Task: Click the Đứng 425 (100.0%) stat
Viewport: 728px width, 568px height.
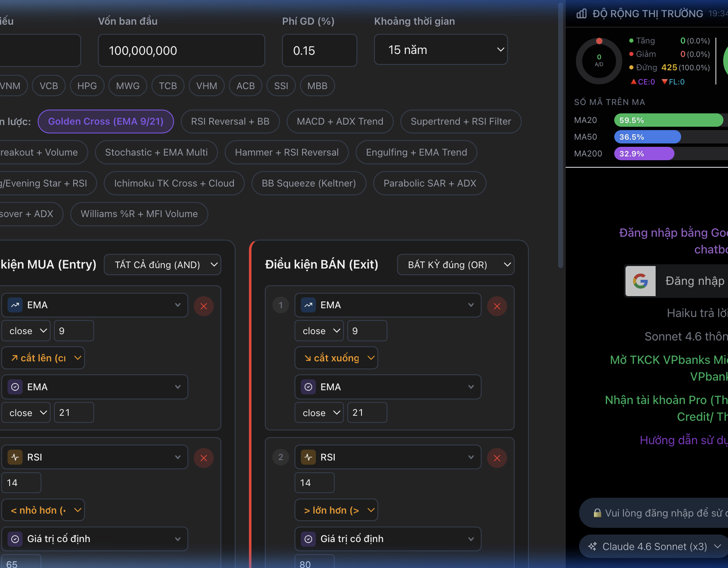Action: (669, 67)
